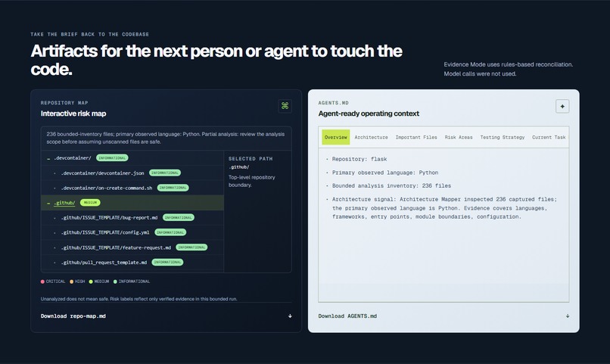This screenshot has width=610, height=364.
Task: Click the INFORMATIONAL legend green dot
Action: (115, 282)
